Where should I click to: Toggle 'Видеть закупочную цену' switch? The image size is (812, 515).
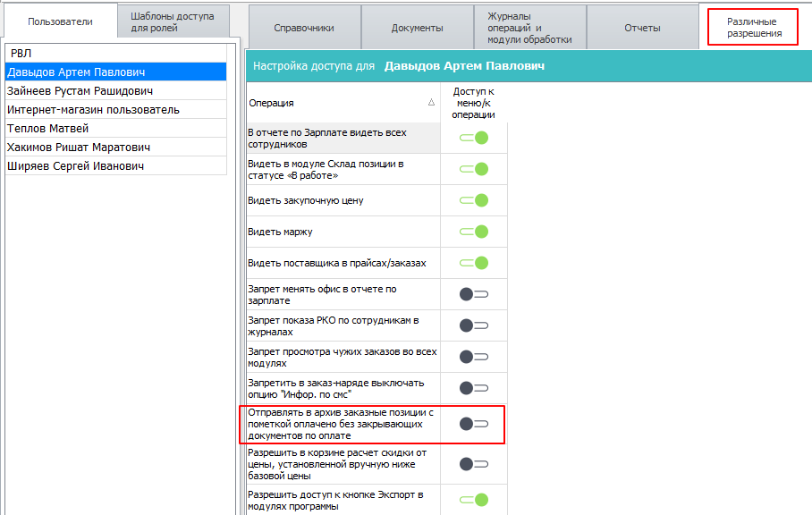pos(474,200)
